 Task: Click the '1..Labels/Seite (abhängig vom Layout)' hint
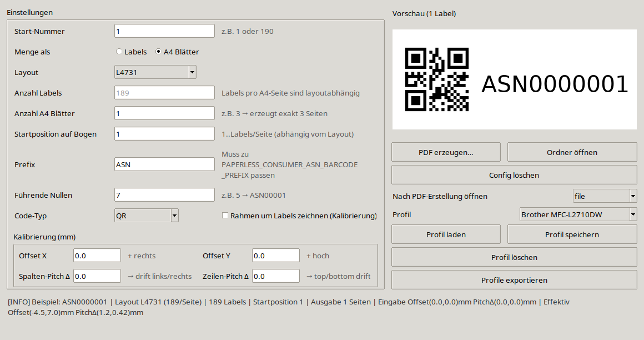click(x=288, y=134)
